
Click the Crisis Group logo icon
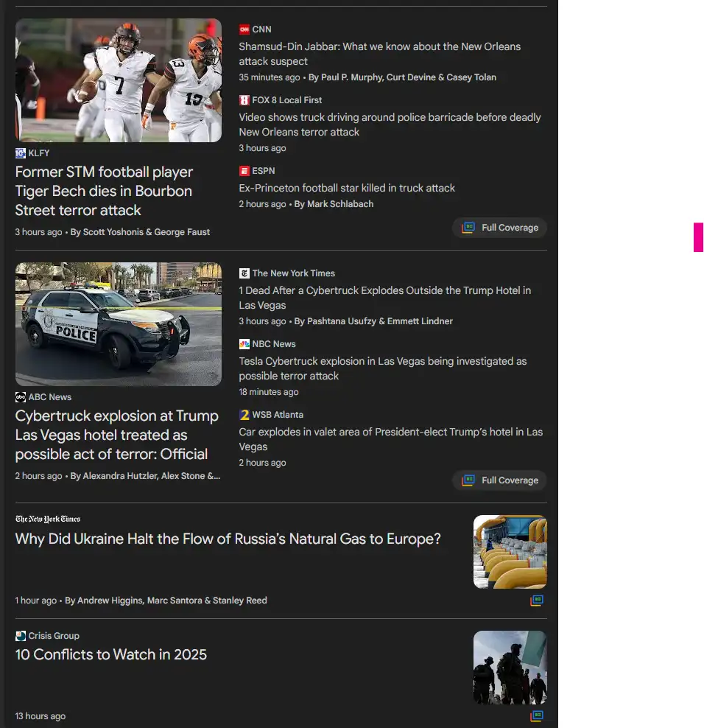click(21, 636)
